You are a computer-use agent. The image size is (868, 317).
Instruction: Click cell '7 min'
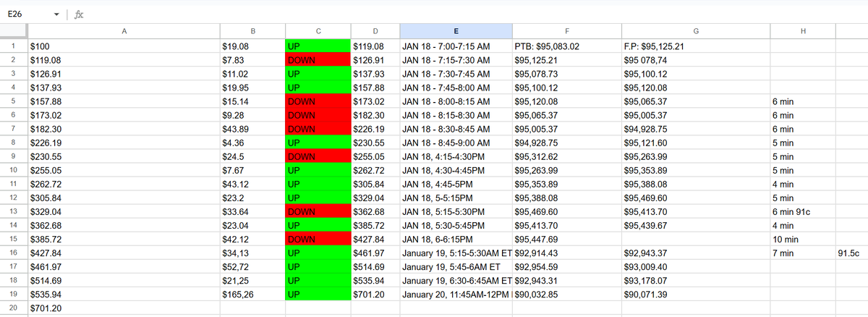tap(803, 253)
